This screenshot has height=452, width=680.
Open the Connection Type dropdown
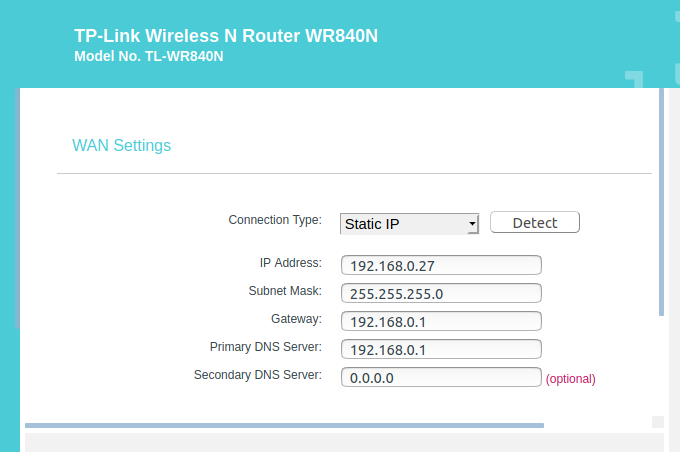(410, 224)
